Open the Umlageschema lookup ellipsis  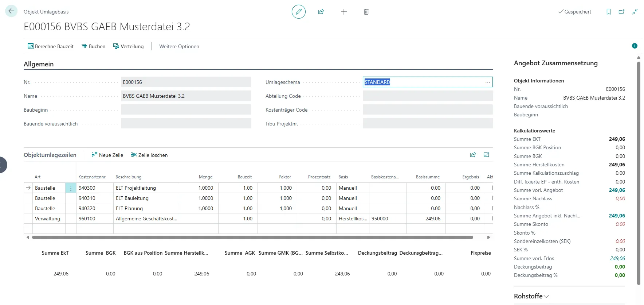(487, 82)
